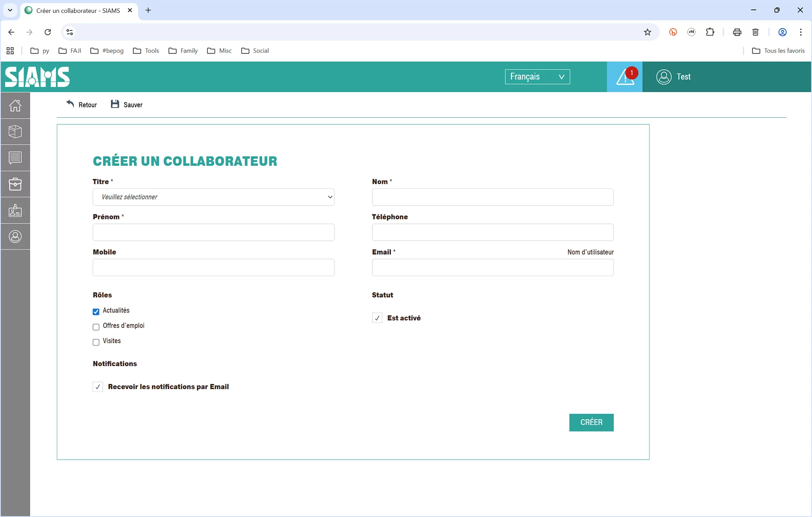The height and width of the screenshot is (517, 812).
Task: Enable the Offres d'emploi role
Action: click(x=96, y=327)
